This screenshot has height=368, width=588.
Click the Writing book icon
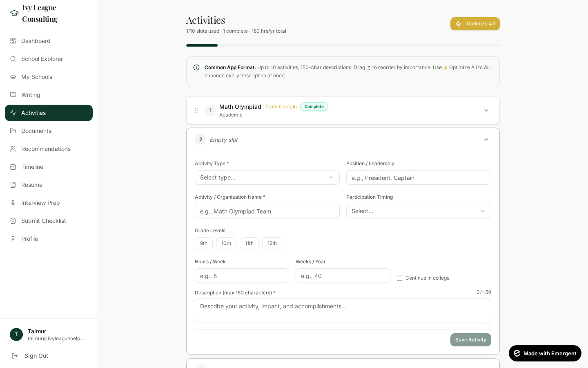[13, 95]
